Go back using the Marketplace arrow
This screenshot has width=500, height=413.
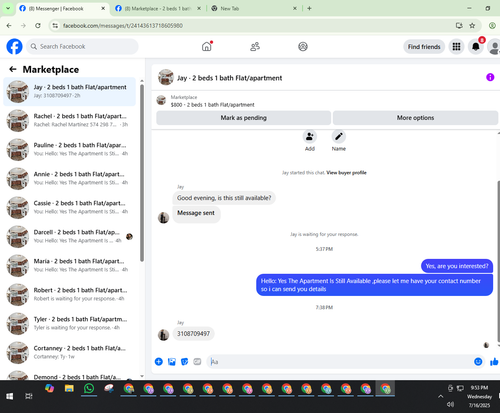pyautogui.click(x=13, y=69)
